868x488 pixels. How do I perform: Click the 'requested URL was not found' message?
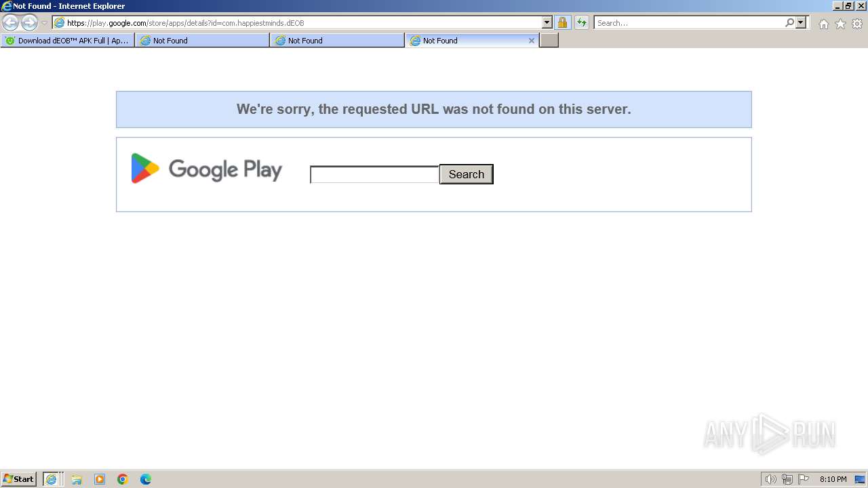pos(434,109)
